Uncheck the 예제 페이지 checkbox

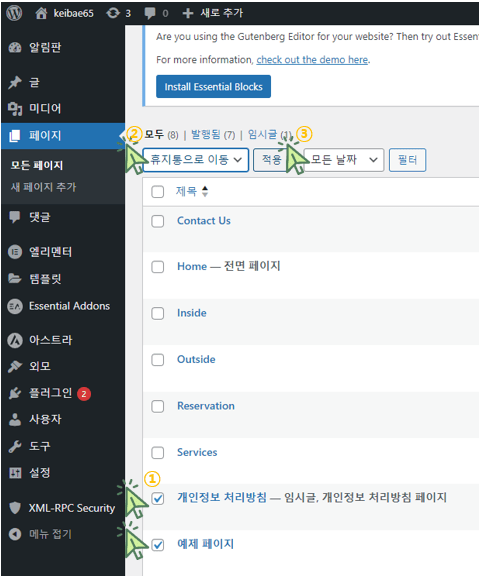pos(158,544)
